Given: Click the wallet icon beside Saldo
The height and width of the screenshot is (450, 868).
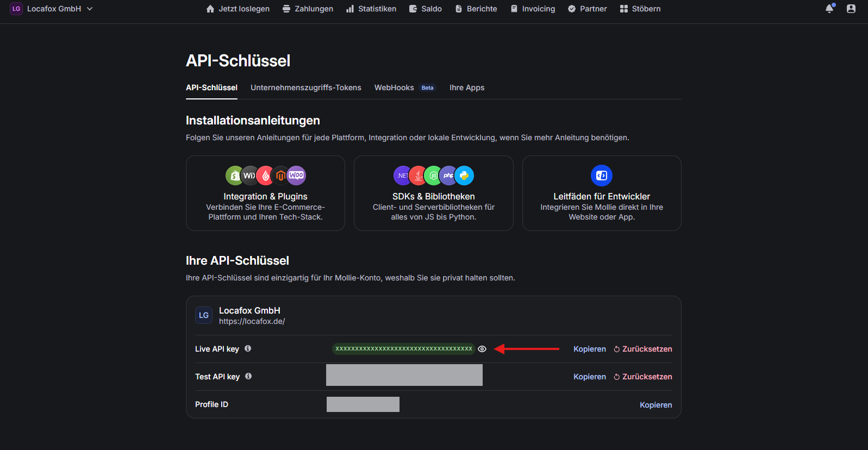Looking at the screenshot, I should pos(413,9).
